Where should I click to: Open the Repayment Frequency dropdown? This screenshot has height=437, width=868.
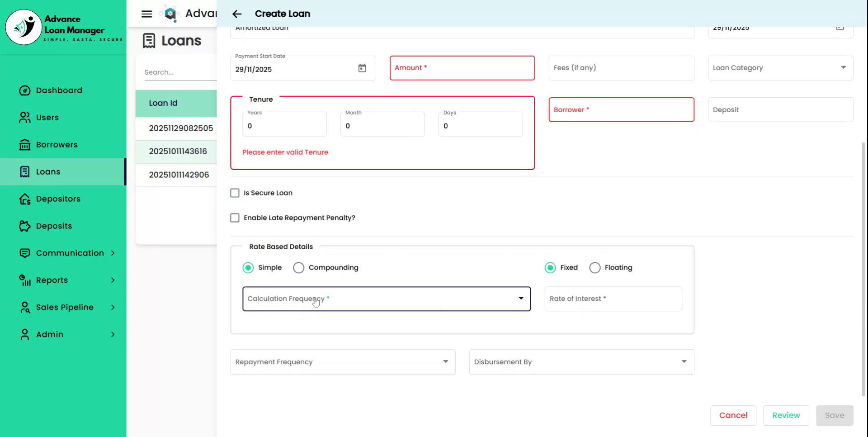[x=342, y=362]
